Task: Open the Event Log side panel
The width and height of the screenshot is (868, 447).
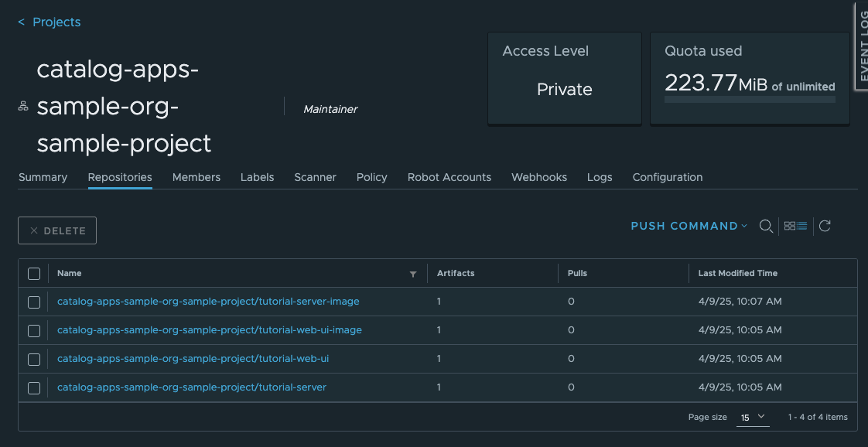Action: coord(861,45)
